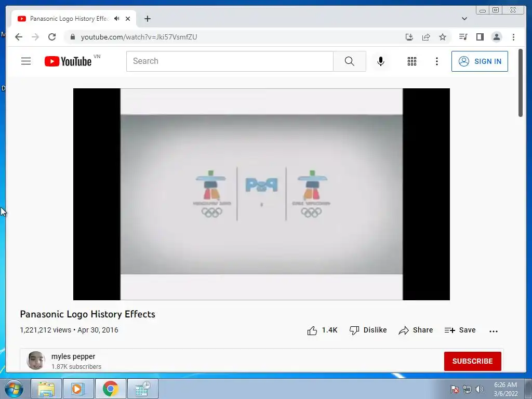Share the video

click(x=416, y=330)
